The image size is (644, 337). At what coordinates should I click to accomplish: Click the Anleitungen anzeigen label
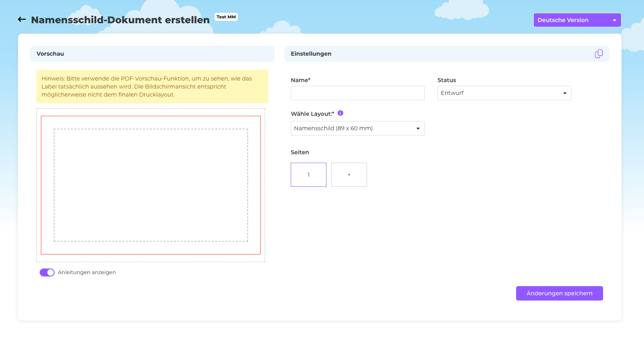[x=87, y=272]
